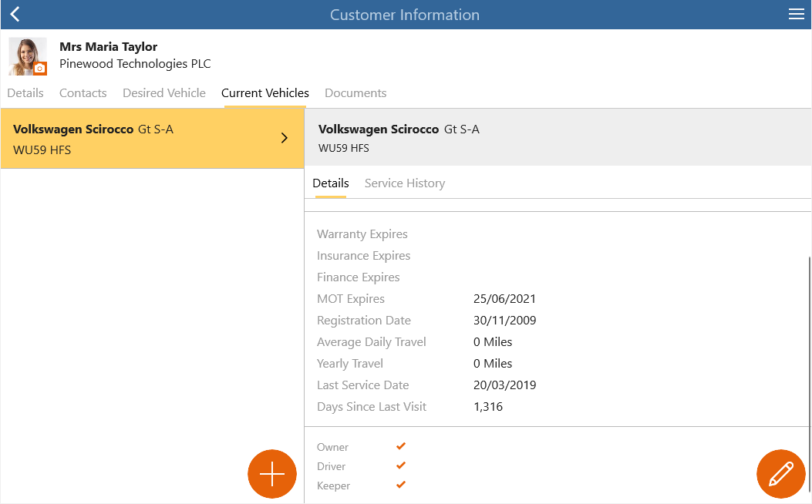Open the Desired Vehicle tab
This screenshot has width=812, height=504.
[x=164, y=93]
